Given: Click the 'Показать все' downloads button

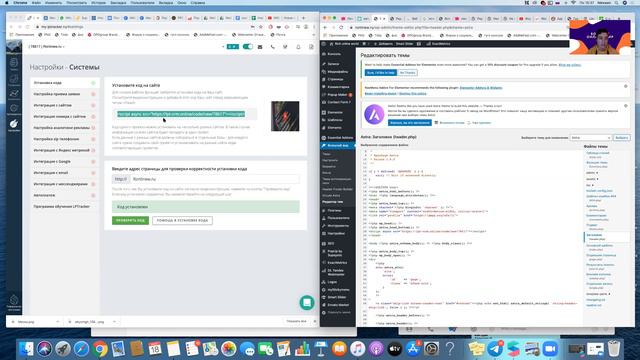Looking at the screenshot, I should click(x=296, y=322).
